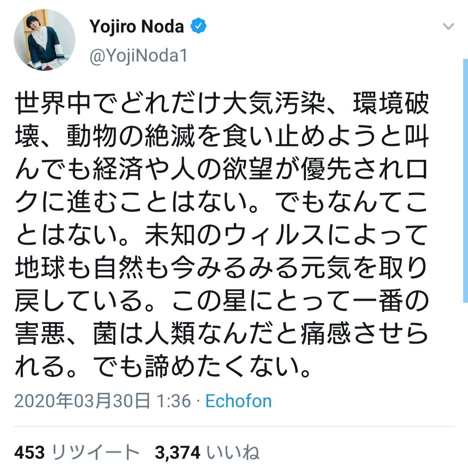This screenshot has width=468, height=476.
Task: View the 3,374 likes count number
Action: click(x=178, y=453)
